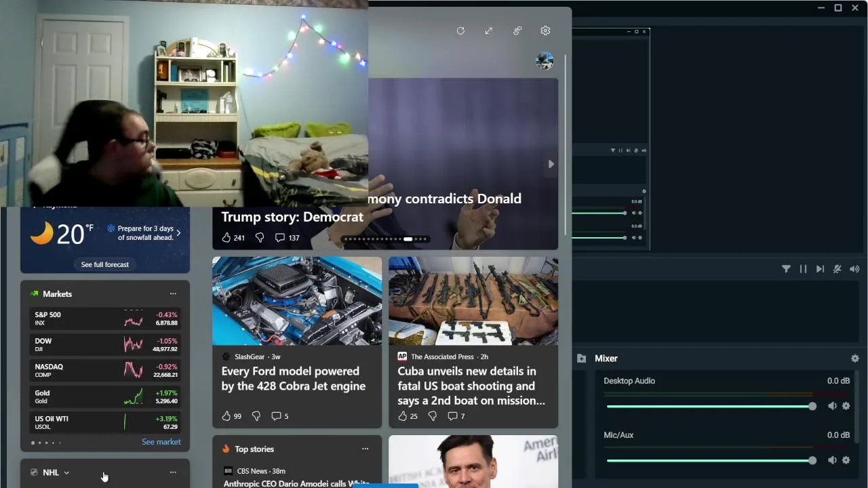The height and width of the screenshot is (488, 868).
Task: Open the weapons table article thumbnail
Action: tap(473, 301)
